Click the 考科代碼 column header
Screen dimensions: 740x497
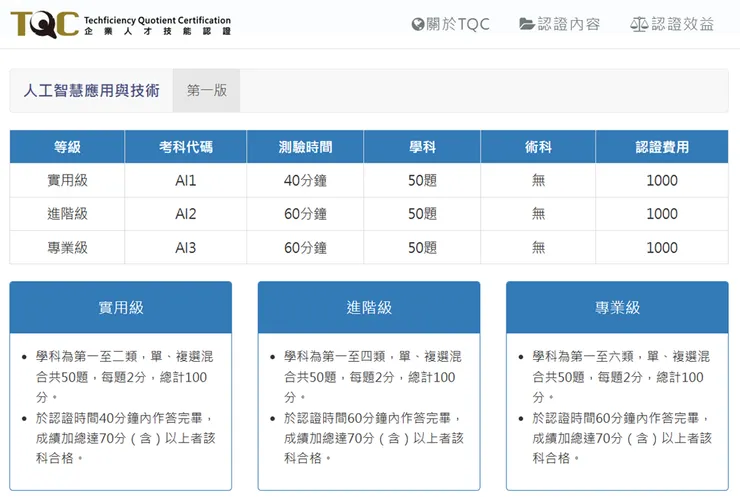tap(185, 147)
